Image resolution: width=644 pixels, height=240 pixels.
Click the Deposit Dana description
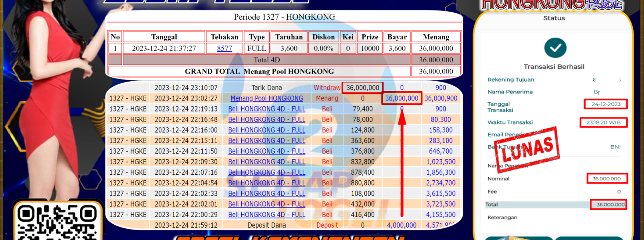click(266, 225)
